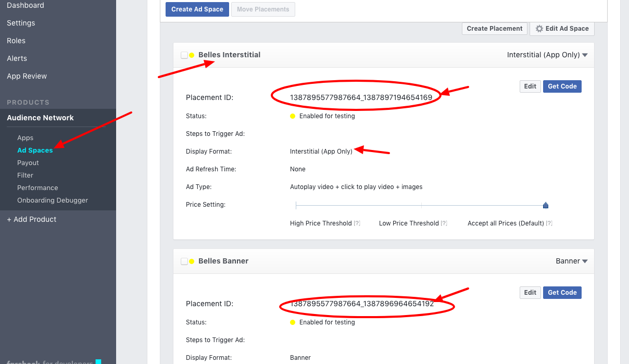The image size is (629, 364).
Task: Click Accept all Prices (Default) label
Action: click(506, 223)
